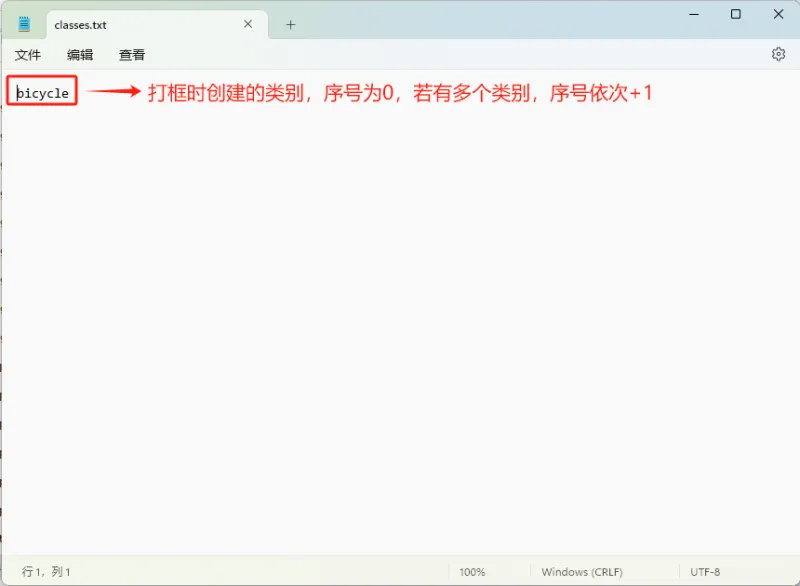Screen dimensions: 800x586
Task: Open the 查看 menu
Action: (131, 54)
